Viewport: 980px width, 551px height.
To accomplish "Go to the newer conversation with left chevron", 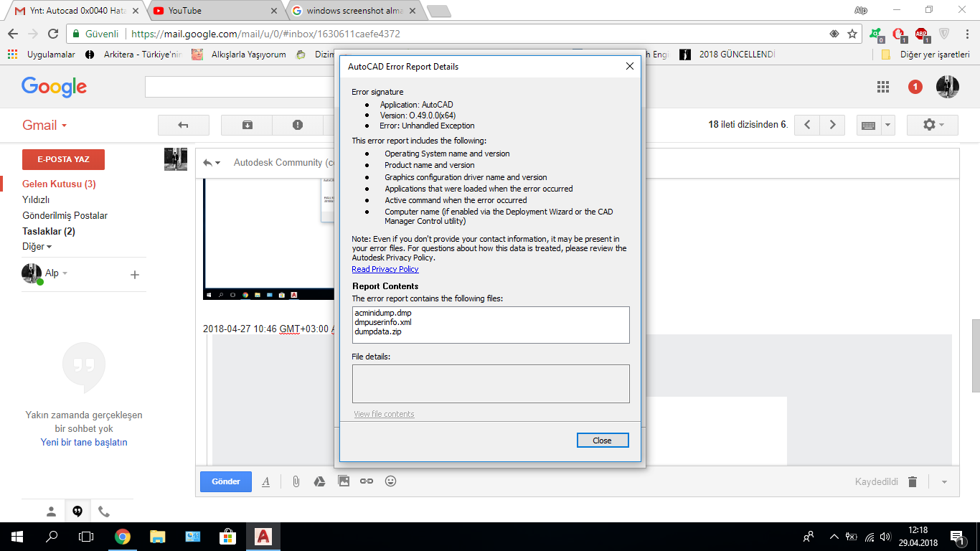I will 807,125.
